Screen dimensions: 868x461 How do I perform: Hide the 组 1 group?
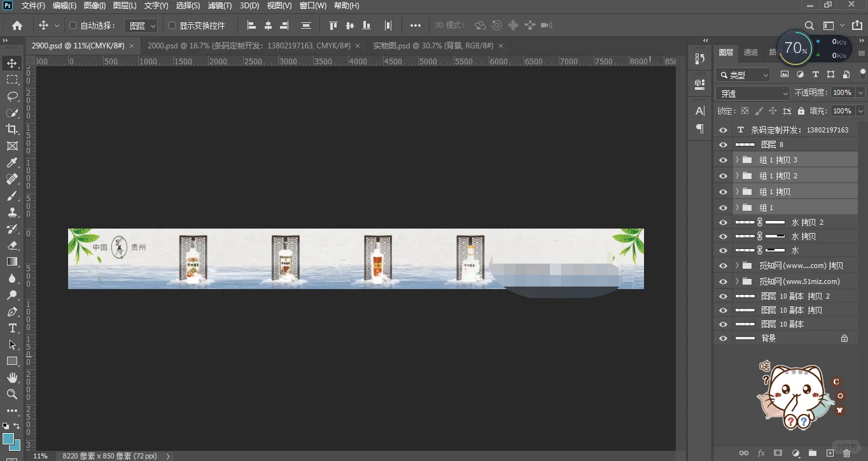click(723, 208)
